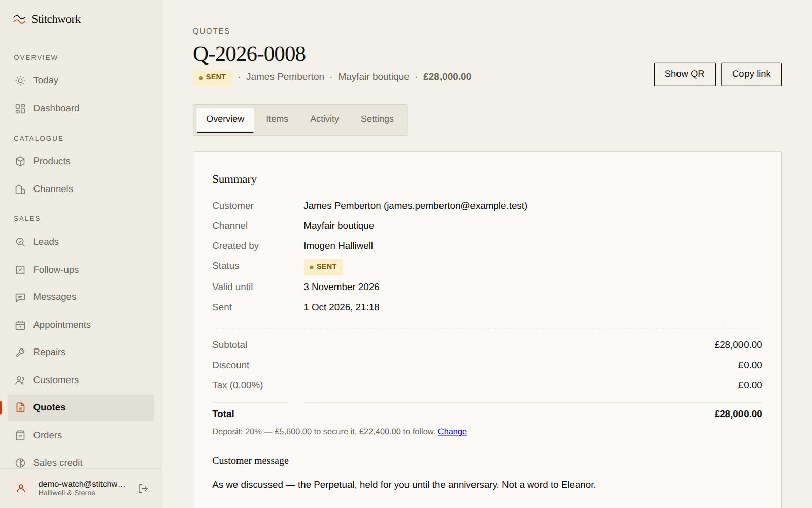Screen dimensions: 812x508
Task: Click the 'Imogen Halliwell' creator name
Action: [338, 246]
